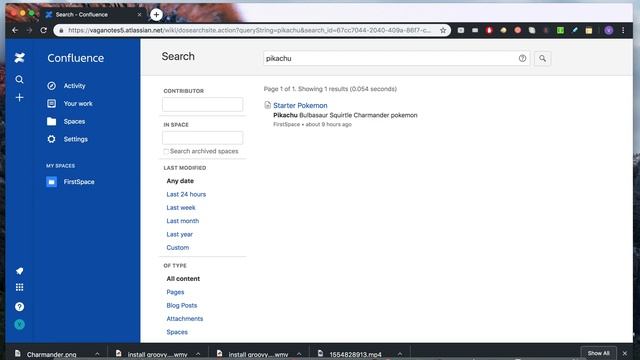Click the Chrome profile avatar in toolbar
Screen dimensions: 640x360
point(609,30)
